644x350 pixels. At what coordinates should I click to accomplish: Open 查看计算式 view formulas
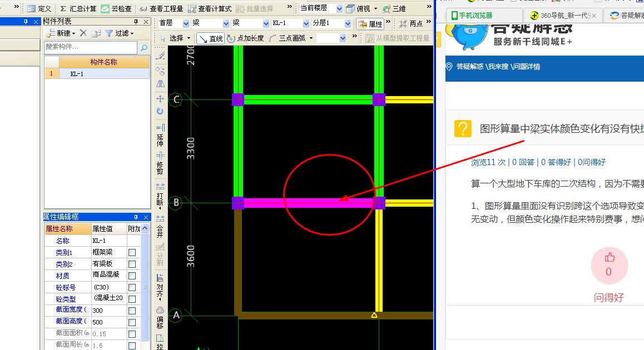pyautogui.click(x=210, y=9)
